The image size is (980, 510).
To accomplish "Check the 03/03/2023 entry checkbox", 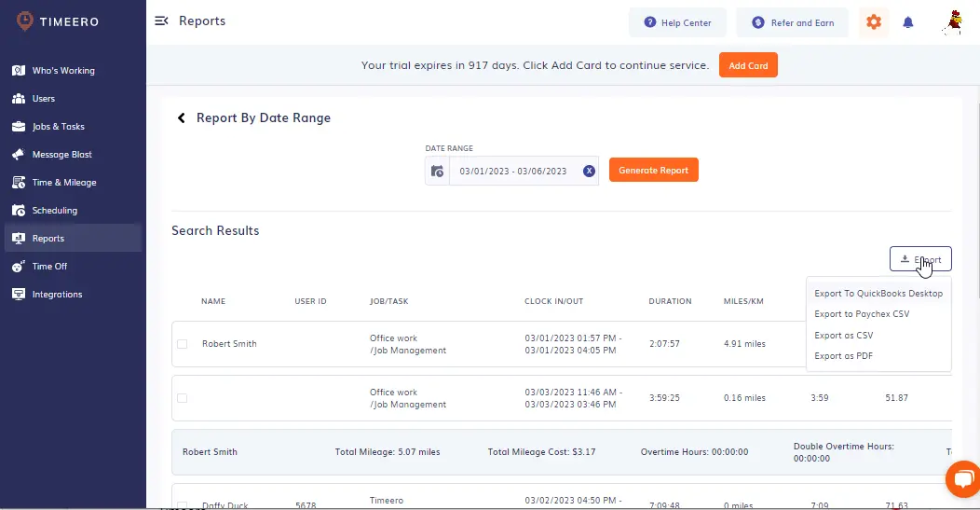I will tap(182, 398).
